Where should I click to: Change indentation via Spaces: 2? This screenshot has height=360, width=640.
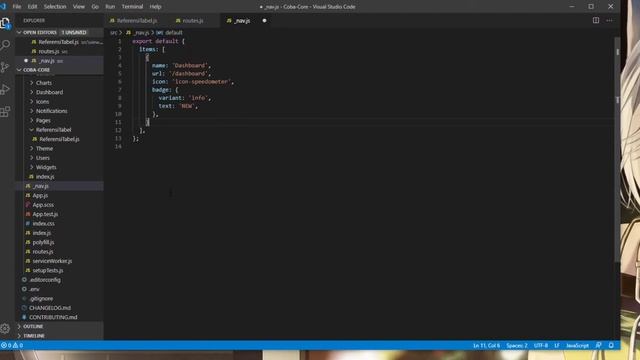point(517,345)
